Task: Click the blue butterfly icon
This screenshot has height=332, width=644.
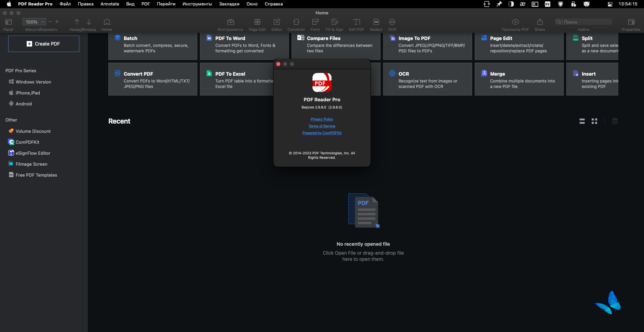Action: (608, 302)
